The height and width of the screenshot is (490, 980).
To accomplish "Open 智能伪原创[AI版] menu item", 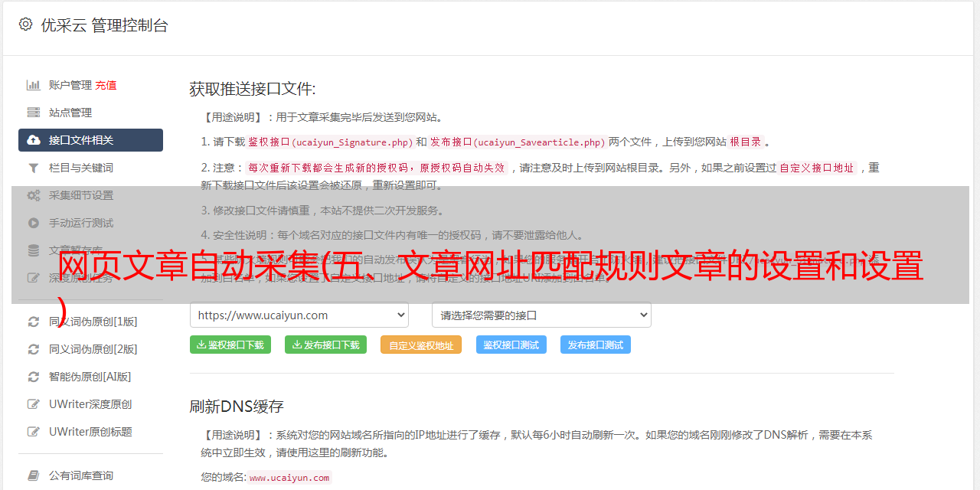I will tap(90, 377).
